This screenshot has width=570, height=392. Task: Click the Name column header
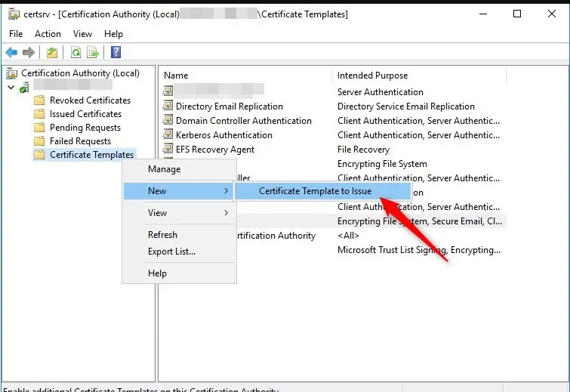pos(176,76)
